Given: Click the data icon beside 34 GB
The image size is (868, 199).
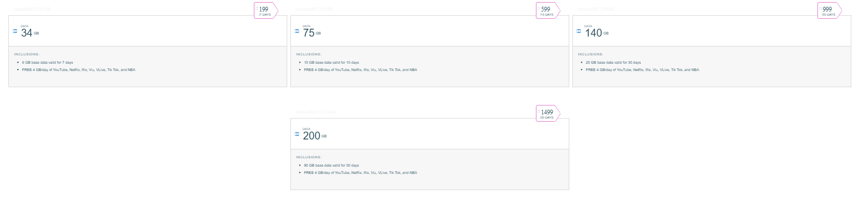Looking at the screenshot, I should (15, 31).
